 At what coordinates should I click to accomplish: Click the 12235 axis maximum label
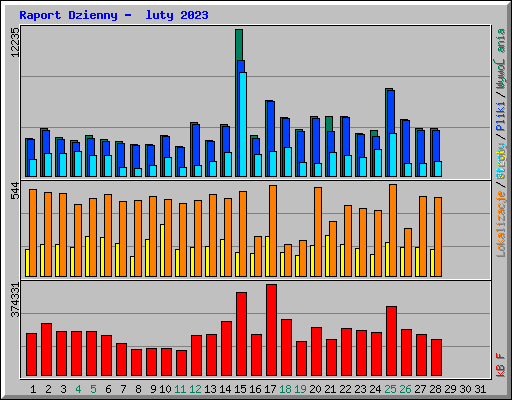click(x=15, y=42)
